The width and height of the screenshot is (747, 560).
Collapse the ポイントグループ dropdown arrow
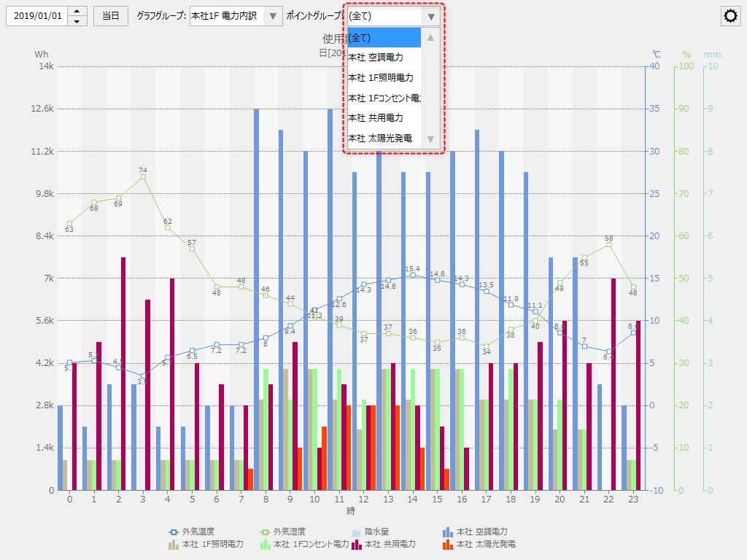click(x=431, y=17)
